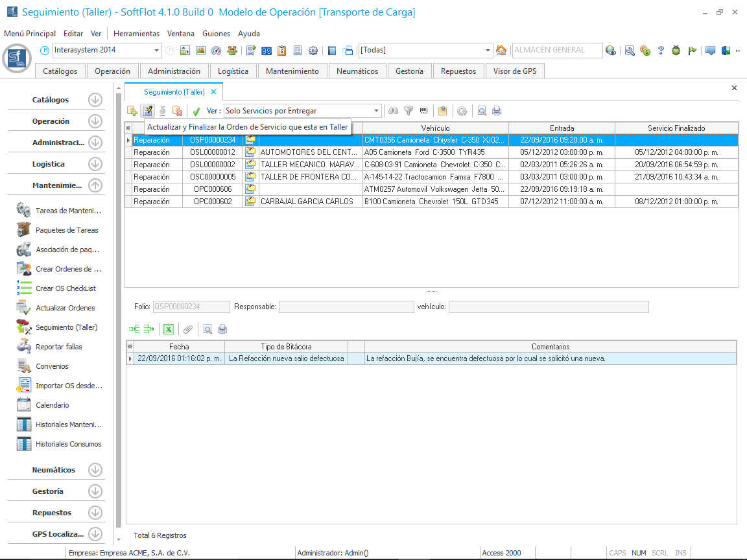This screenshot has height=560, width=747.
Task: Click the printer icon in the bitácora toolbar
Action: [x=222, y=329]
